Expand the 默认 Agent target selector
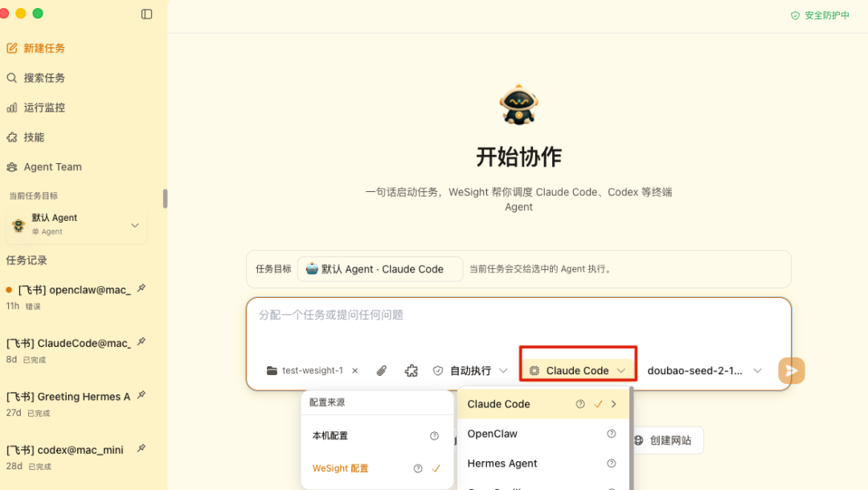 point(134,225)
